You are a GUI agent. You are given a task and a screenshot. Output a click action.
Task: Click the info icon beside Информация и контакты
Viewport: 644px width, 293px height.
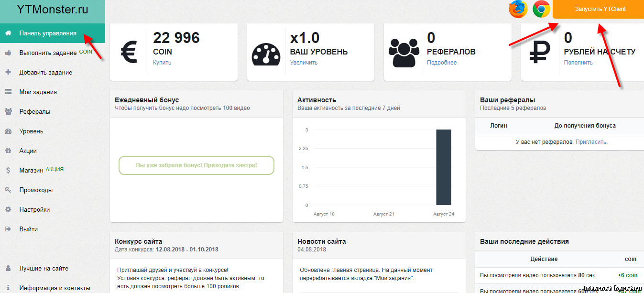(8, 288)
